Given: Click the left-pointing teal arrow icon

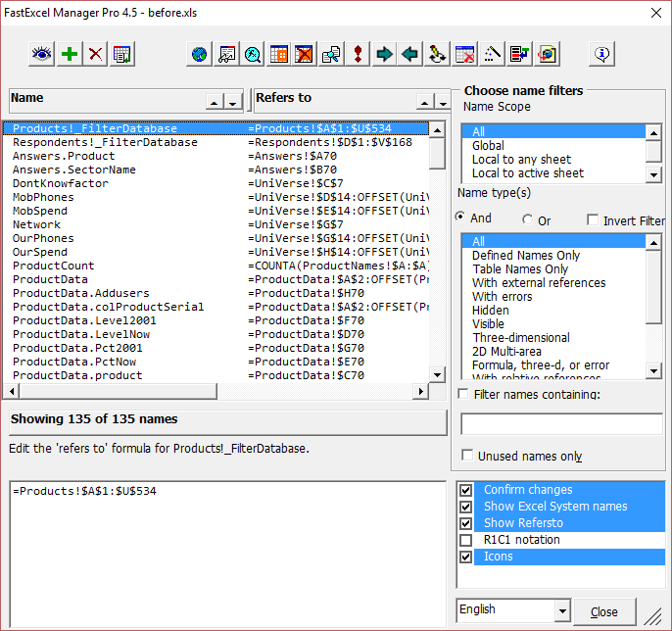Looking at the screenshot, I should coord(410,54).
